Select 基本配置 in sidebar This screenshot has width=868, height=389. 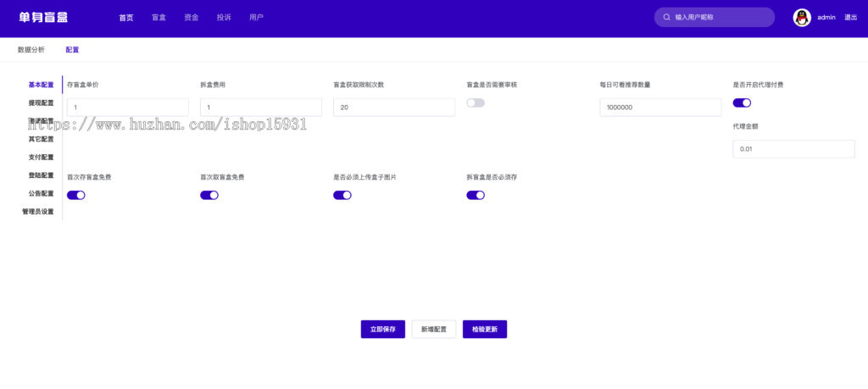coord(41,86)
